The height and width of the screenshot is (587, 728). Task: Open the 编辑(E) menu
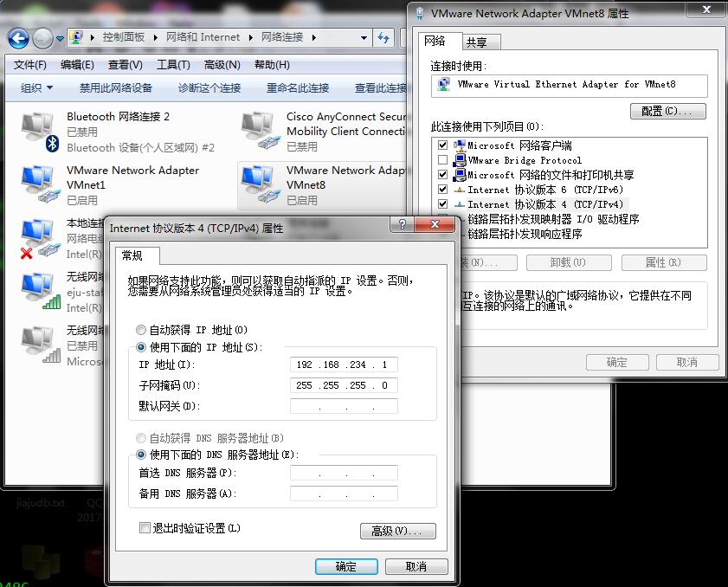pos(77,65)
